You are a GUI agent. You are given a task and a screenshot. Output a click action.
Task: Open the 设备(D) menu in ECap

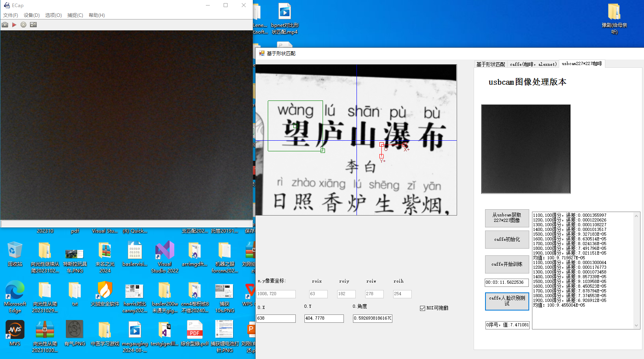[32, 15]
